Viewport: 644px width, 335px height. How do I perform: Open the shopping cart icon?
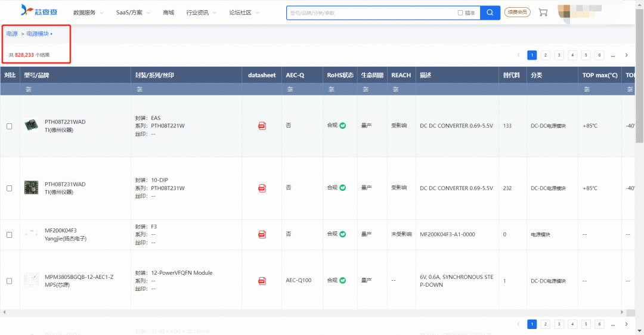pyautogui.click(x=543, y=13)
